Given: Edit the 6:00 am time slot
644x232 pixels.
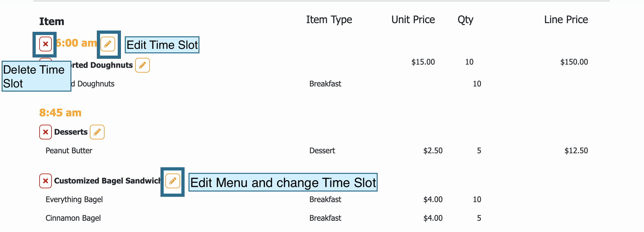Looking at the screenshot, I should [108, 44].
